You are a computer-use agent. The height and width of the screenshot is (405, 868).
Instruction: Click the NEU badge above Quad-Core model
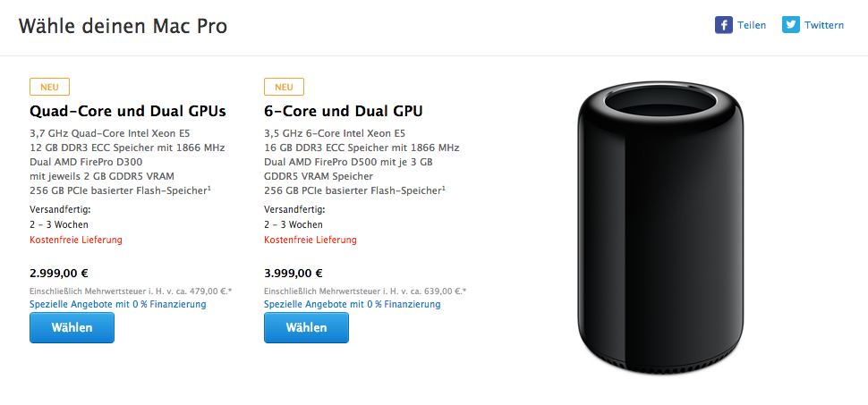[49, 87]
